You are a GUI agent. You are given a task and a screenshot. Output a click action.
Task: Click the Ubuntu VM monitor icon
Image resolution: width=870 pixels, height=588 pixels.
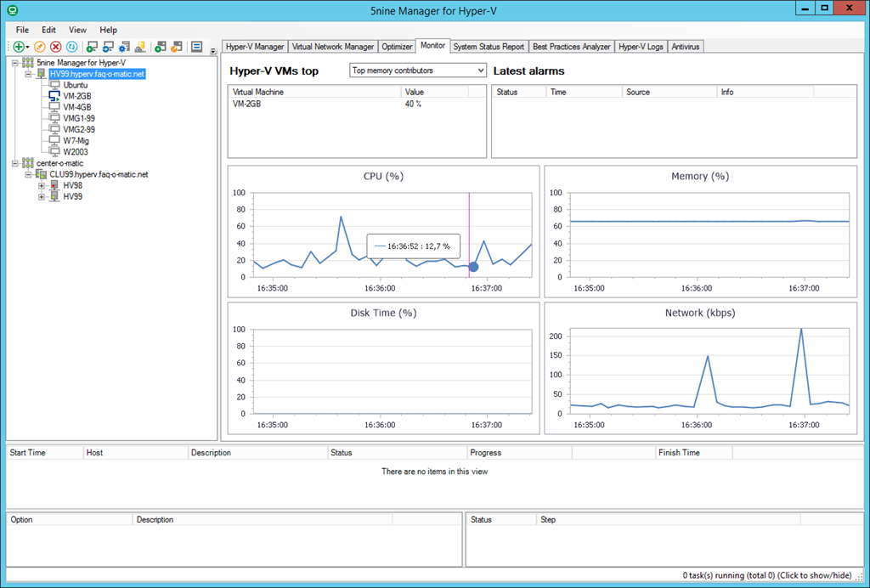(54, 85)
